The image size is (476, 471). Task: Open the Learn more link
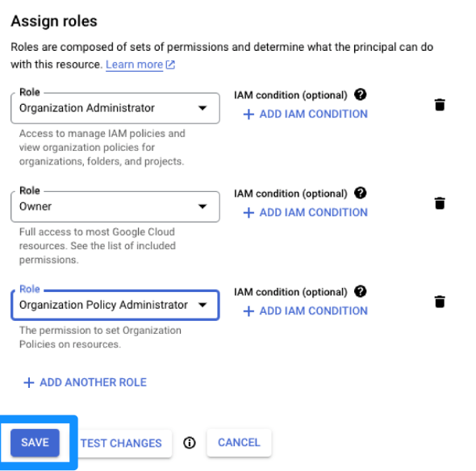click(134, 65)
